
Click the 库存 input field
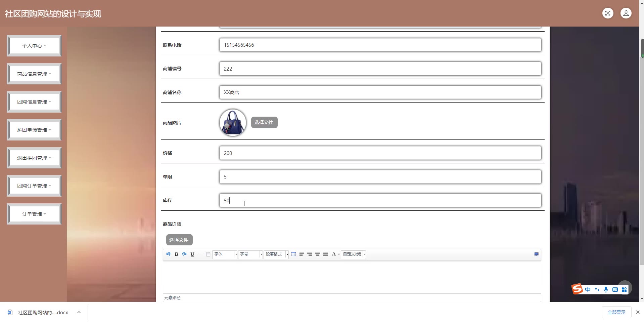[x=380, y=200]
